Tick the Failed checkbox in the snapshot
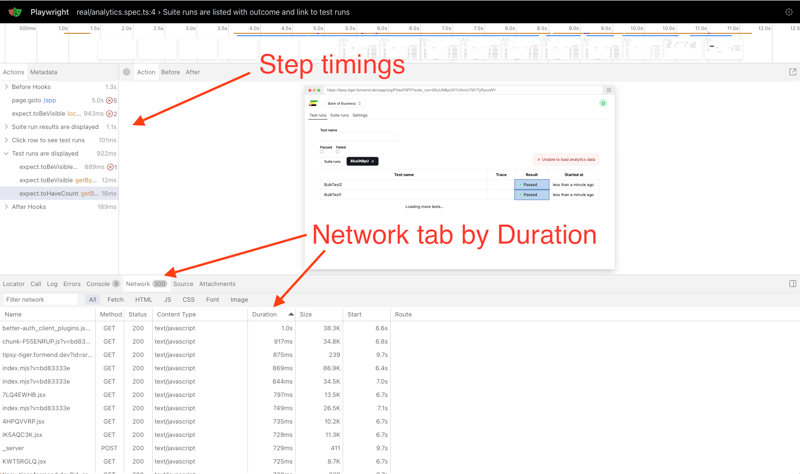The height and width of the screenshot is (474, 800). (x=337, y=152)
